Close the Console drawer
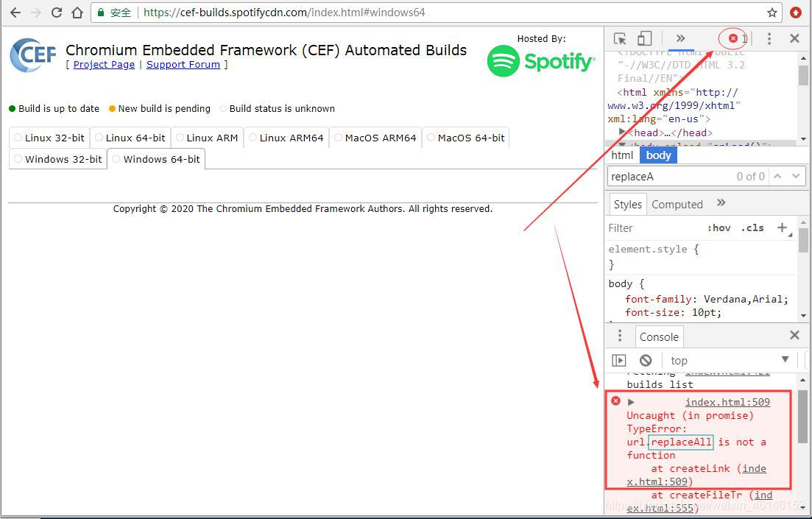 coord(795,336)
